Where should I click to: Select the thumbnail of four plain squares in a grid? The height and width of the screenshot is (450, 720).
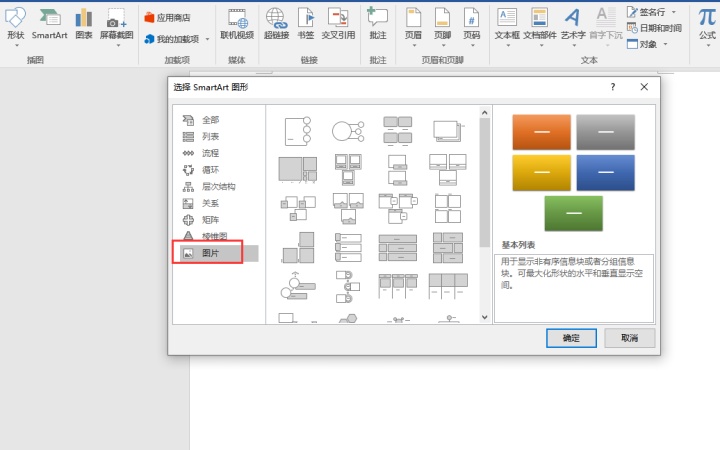[x=448, y=208]
